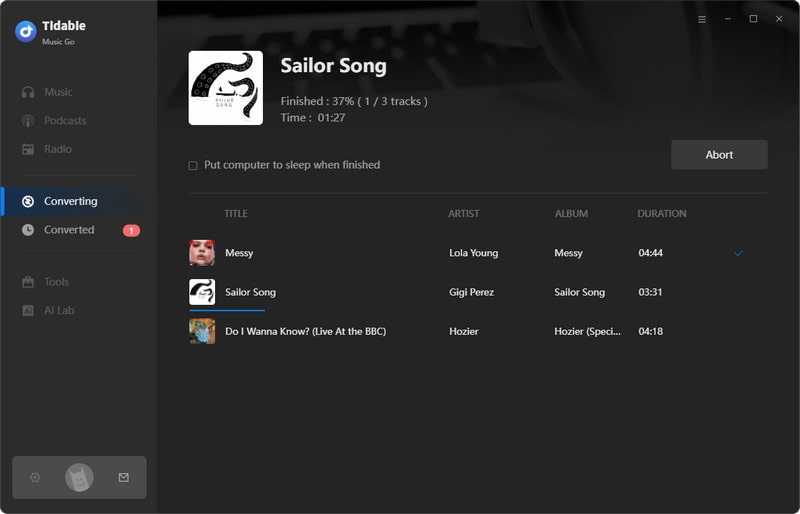The height and width of the screenshot is (514, 800).
Task: Close the Tidable window
Action: coord(779,19)
